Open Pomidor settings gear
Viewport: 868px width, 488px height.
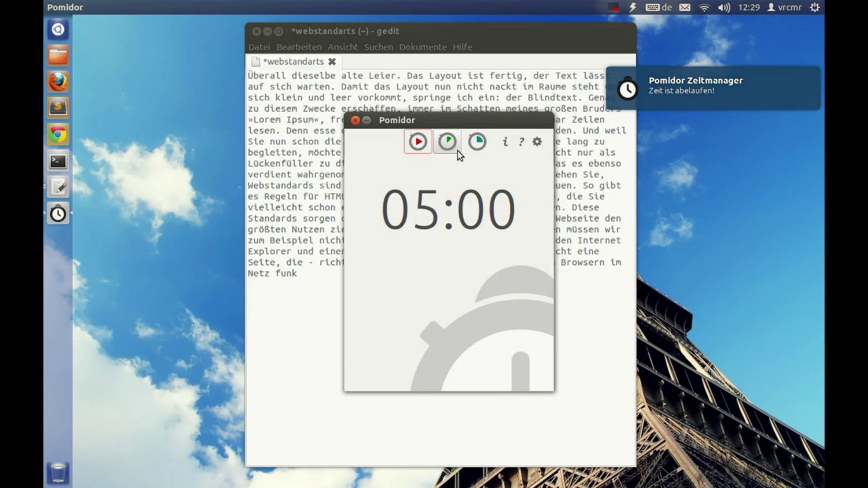click(x=537, y=141)
